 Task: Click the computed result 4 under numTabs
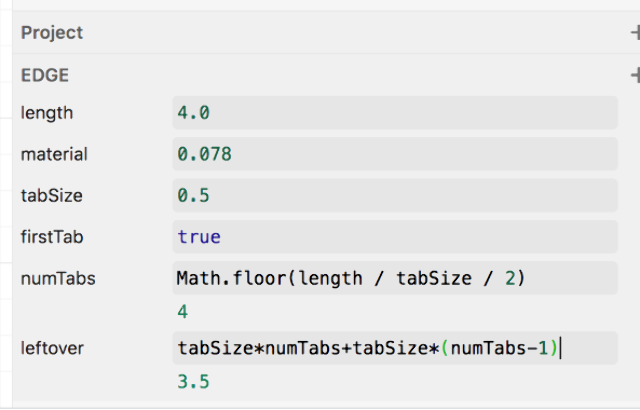[183, 312]
